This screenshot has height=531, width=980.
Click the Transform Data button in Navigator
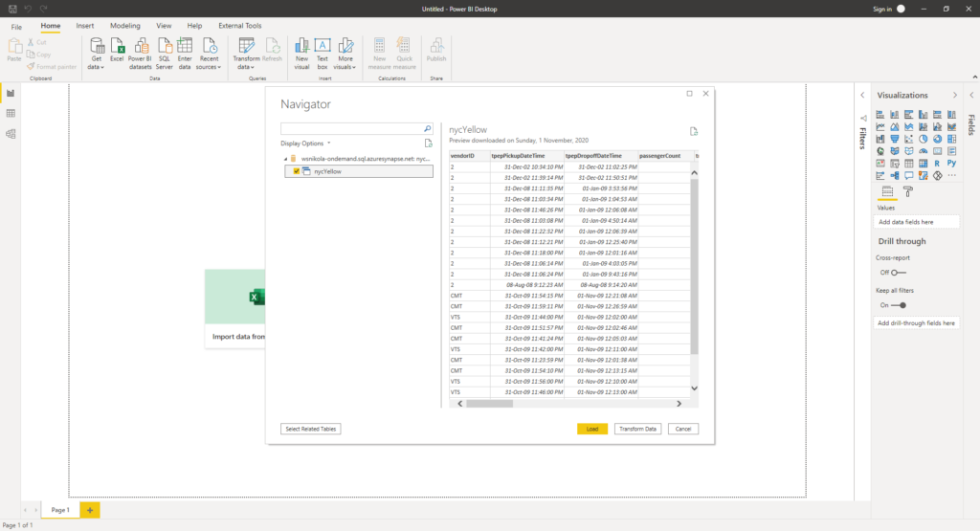[637, 429]
